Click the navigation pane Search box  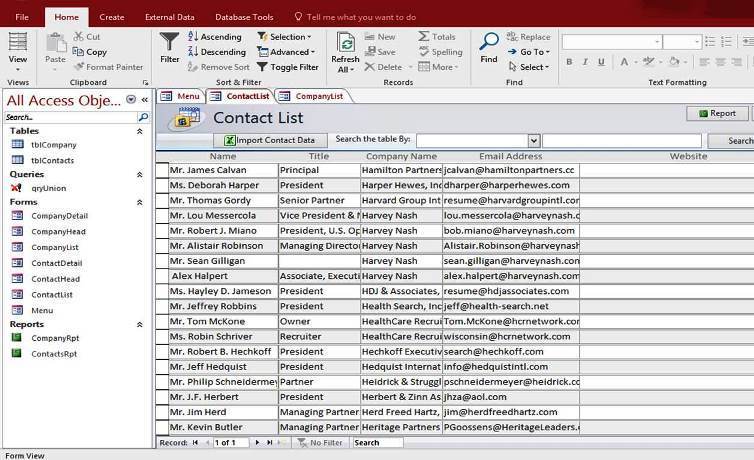[70, 117]
